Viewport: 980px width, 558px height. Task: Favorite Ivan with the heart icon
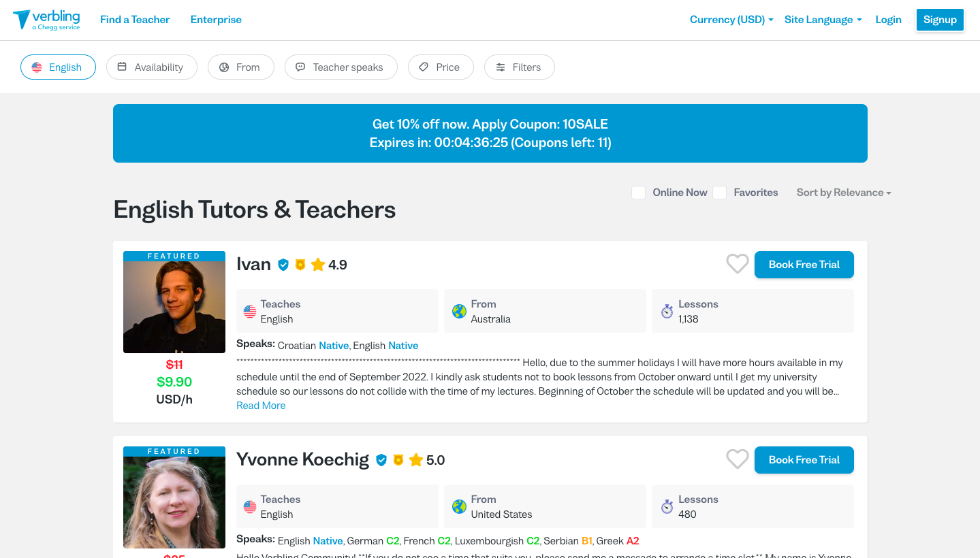[737, 264]
